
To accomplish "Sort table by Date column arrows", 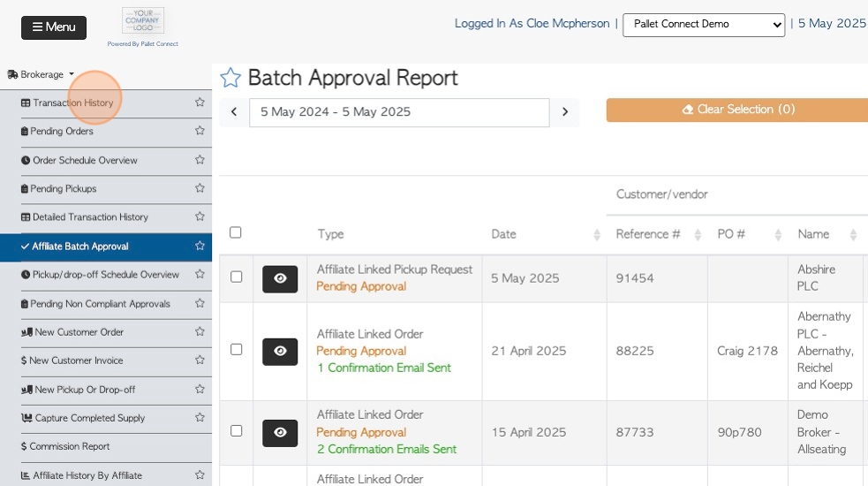I will pos(597,234).
